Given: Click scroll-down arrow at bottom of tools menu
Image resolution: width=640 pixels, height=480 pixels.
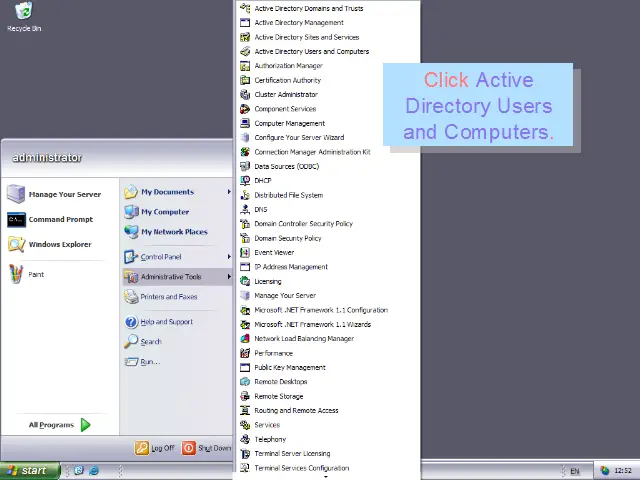Looking at the screenshot, I should (326, 476).
